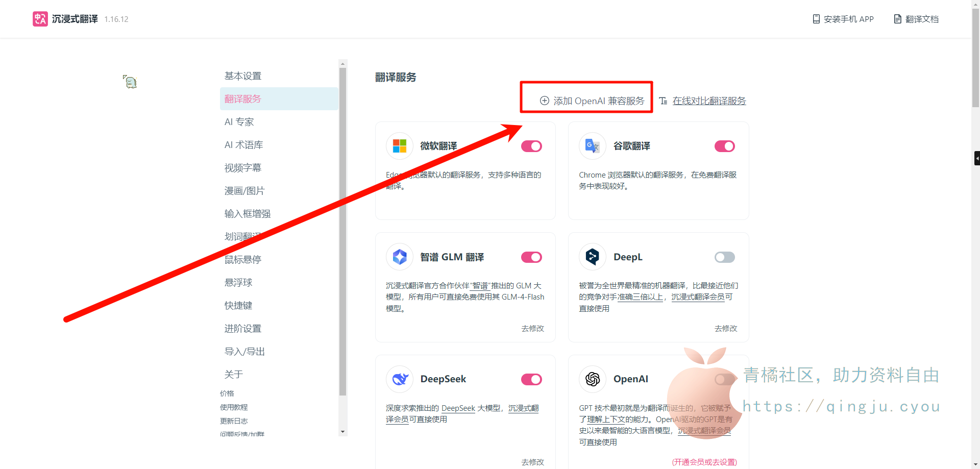Image resolution: width=980 pixels, height=469 pixels.
Task: Click the document icon beside 翻译文档
Action: point(897,19)
